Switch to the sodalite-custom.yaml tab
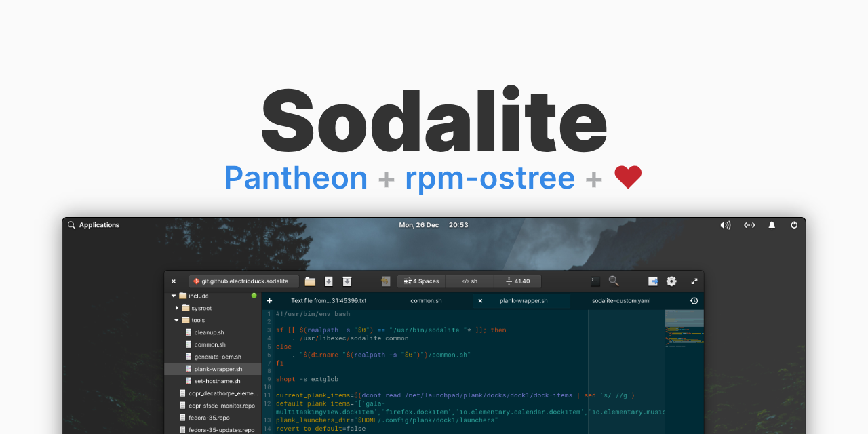868x434 pixels. [623, 300]
